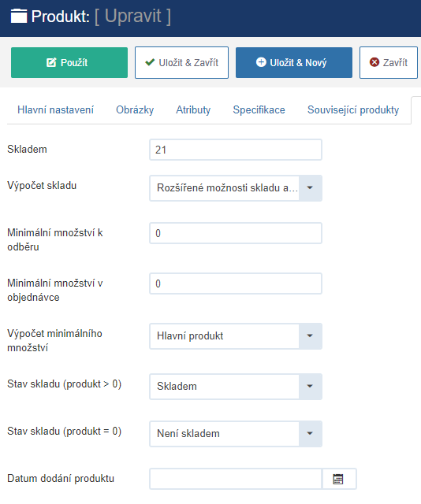Open the Obrázky tab
This screenshot has height=504, width=421.
(135, 110)
